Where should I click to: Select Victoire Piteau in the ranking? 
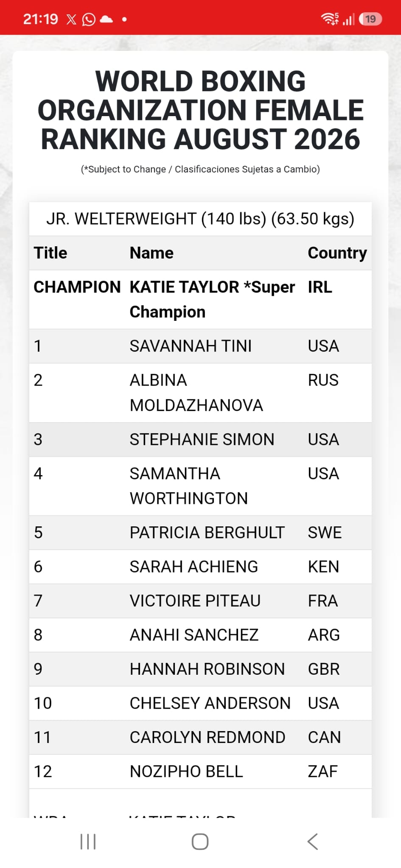(x=195, y=601)
